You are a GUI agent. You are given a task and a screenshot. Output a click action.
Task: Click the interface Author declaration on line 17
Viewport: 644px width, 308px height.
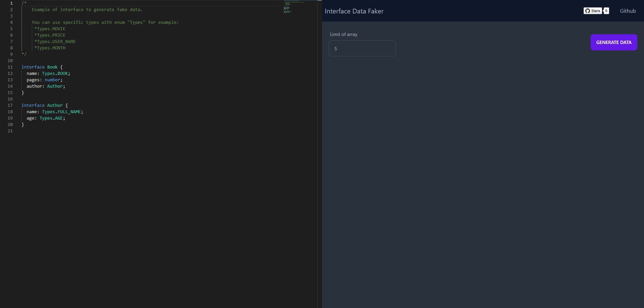(41, 105)
